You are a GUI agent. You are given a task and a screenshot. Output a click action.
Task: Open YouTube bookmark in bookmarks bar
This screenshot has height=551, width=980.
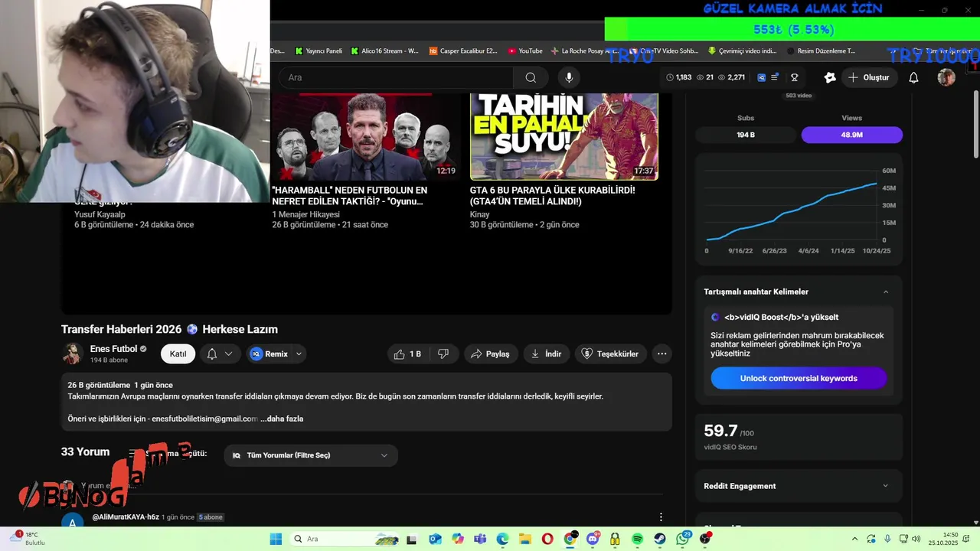[525, 51]
